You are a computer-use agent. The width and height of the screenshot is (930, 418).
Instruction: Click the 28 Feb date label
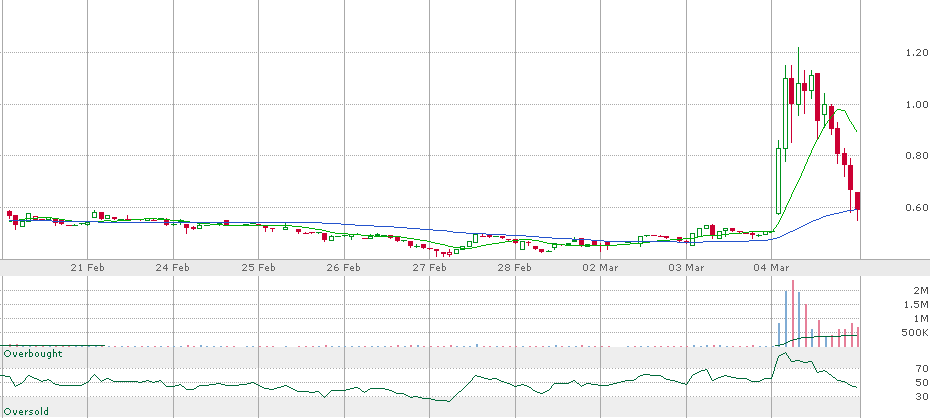click(x=515, y=267)
